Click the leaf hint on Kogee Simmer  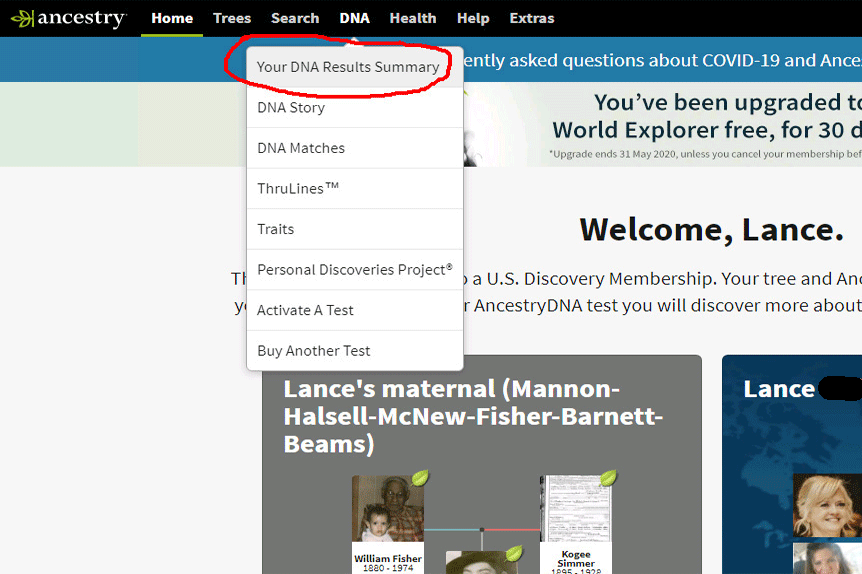coord(608,478)
